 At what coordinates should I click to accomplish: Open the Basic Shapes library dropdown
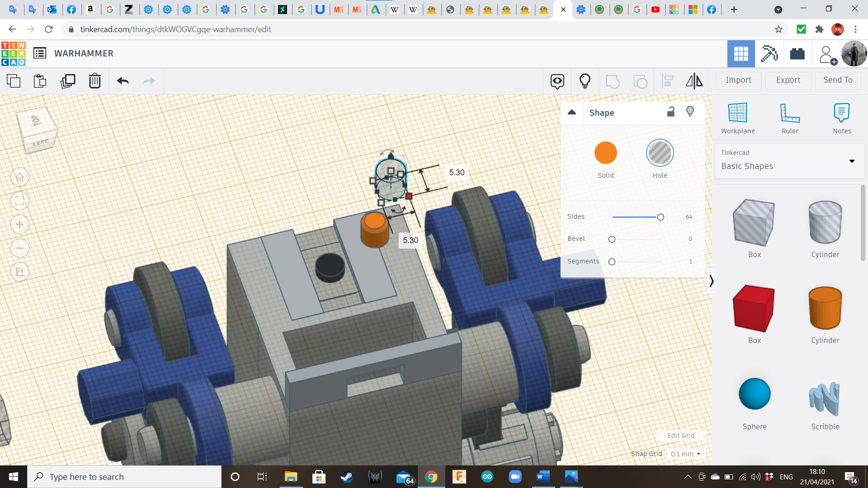[x=789, y=161]
